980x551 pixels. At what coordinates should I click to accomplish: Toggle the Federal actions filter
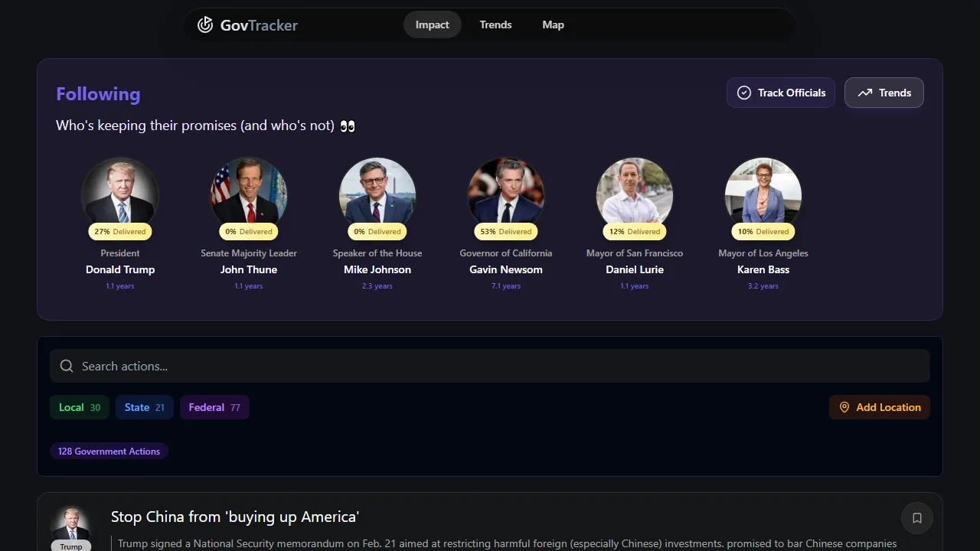coord(214,407)
